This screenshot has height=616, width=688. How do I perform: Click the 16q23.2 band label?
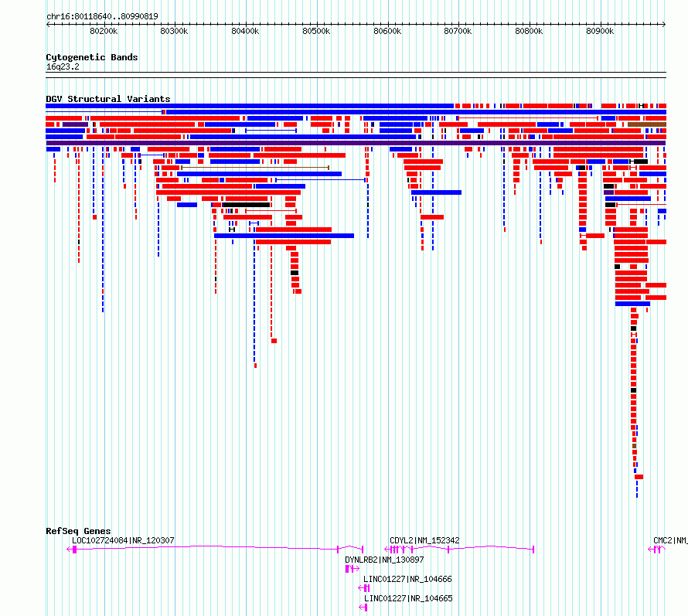click(x=63, y=66)
